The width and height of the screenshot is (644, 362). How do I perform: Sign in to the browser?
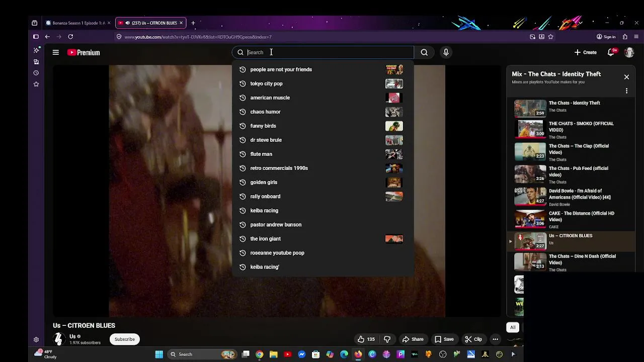606,37
